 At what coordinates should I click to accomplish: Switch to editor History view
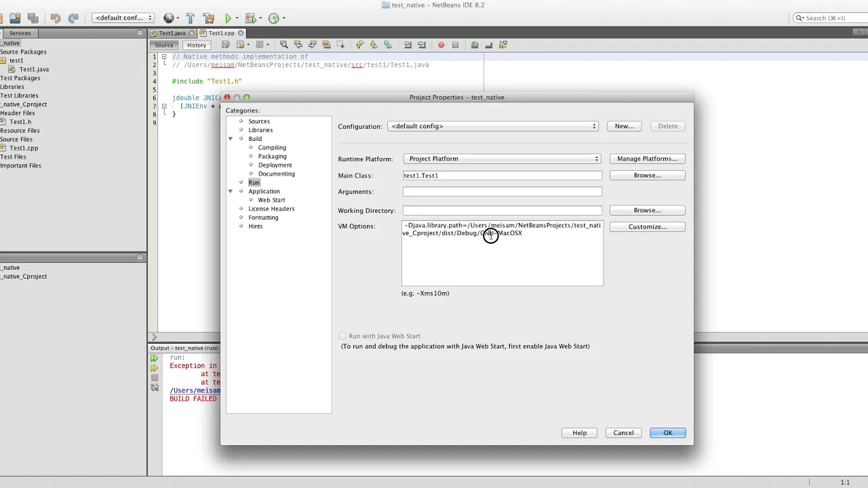[197, 45]
